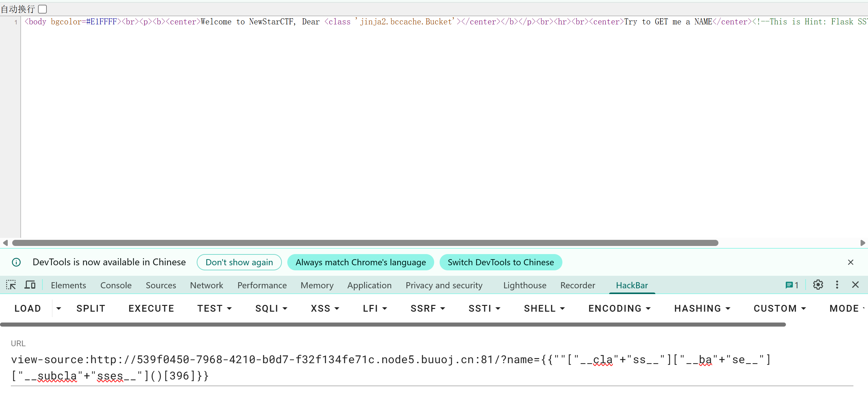Click the left scroll arrow of source view
868x394 pixels.
coord(5,243)
